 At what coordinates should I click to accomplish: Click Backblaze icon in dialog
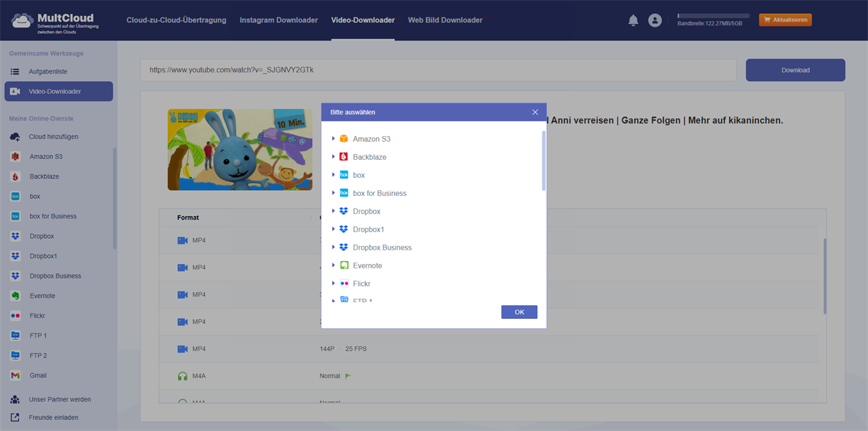pyautogui.click(x=344, y=157)
